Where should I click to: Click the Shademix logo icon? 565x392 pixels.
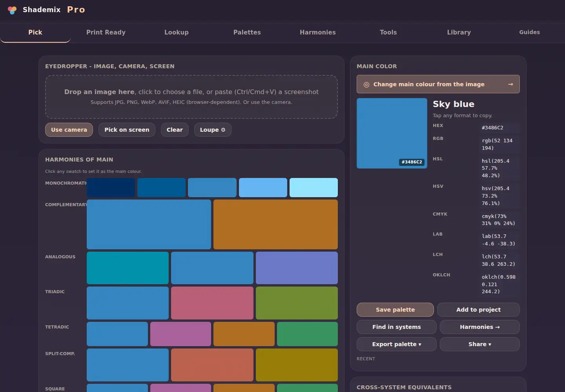click(12, 10)
